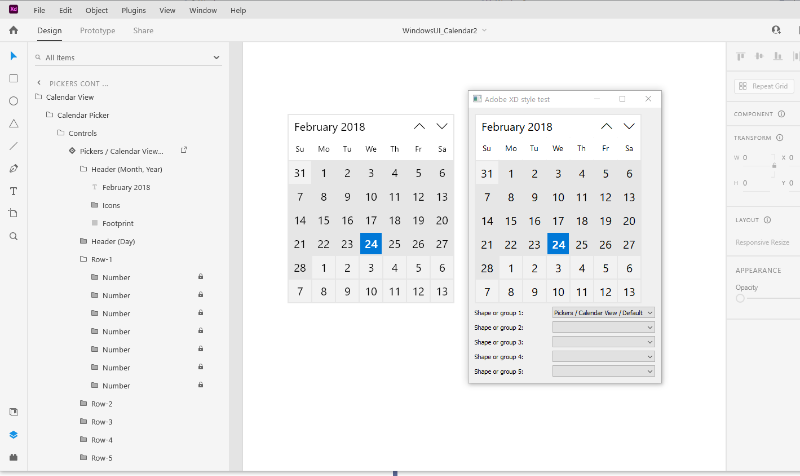This screenshot has width=800, height=476.
Task: Open the Libraries panel icon
Action: point(13,412)
